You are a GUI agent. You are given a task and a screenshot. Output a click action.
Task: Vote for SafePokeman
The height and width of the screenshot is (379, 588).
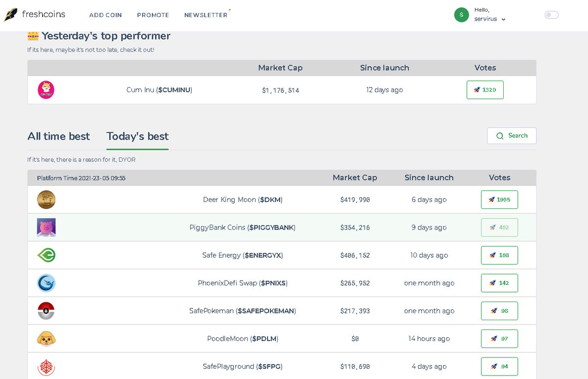point(499,311)
